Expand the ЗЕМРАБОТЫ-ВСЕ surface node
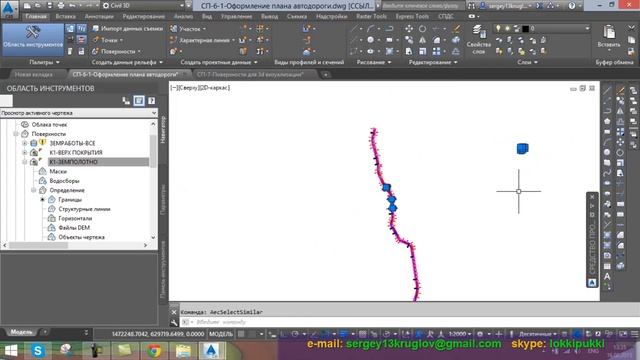This screenshot has width=640, height=360. pyautogui.click(x=25, y=143)
